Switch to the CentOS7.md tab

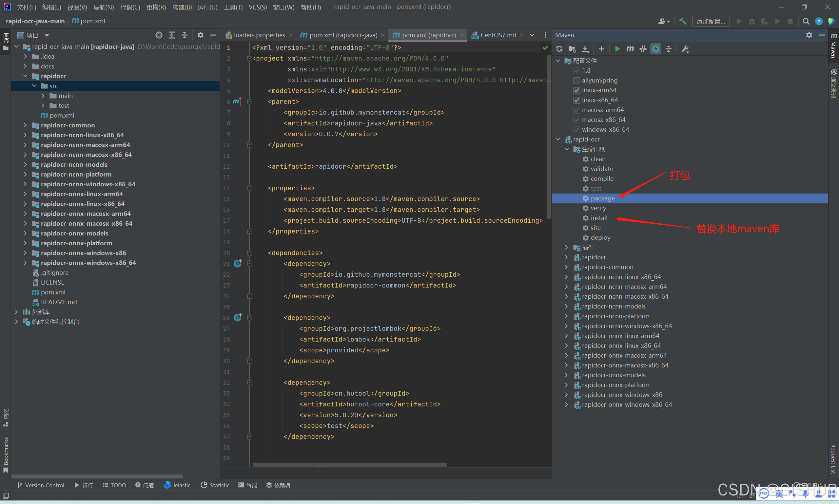[x=498, y=35]
